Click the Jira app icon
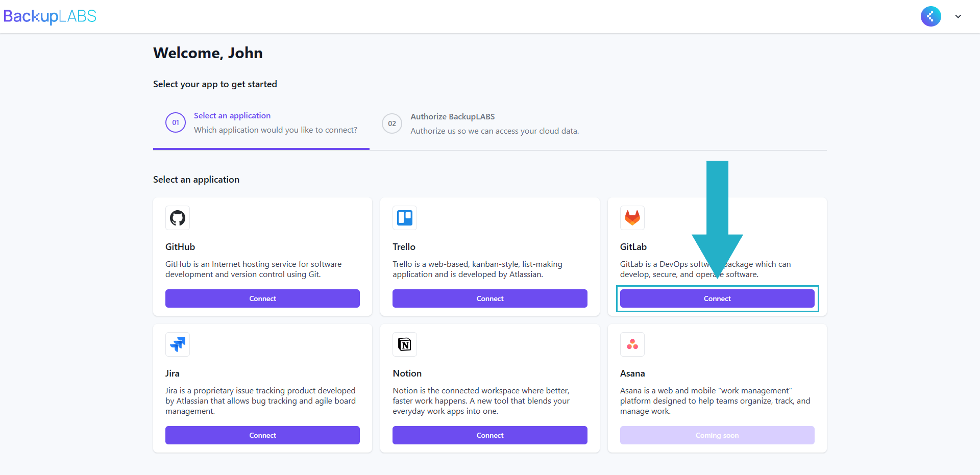Image resolution: width=980 pixels, height=475 pixels. click(x=178, y=344)
